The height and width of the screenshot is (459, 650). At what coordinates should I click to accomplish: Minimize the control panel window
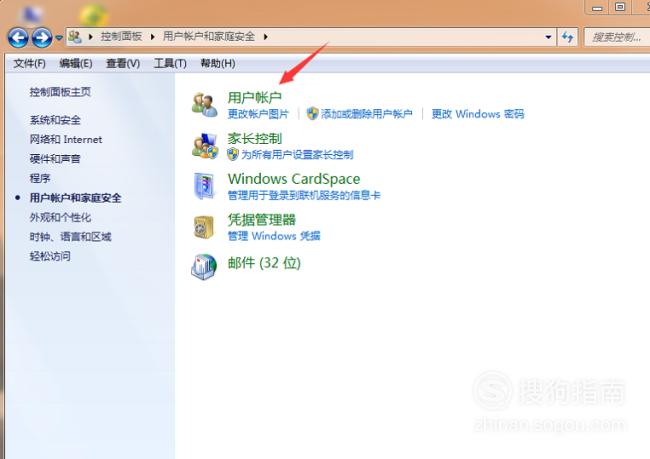click(x=597, y=7)
